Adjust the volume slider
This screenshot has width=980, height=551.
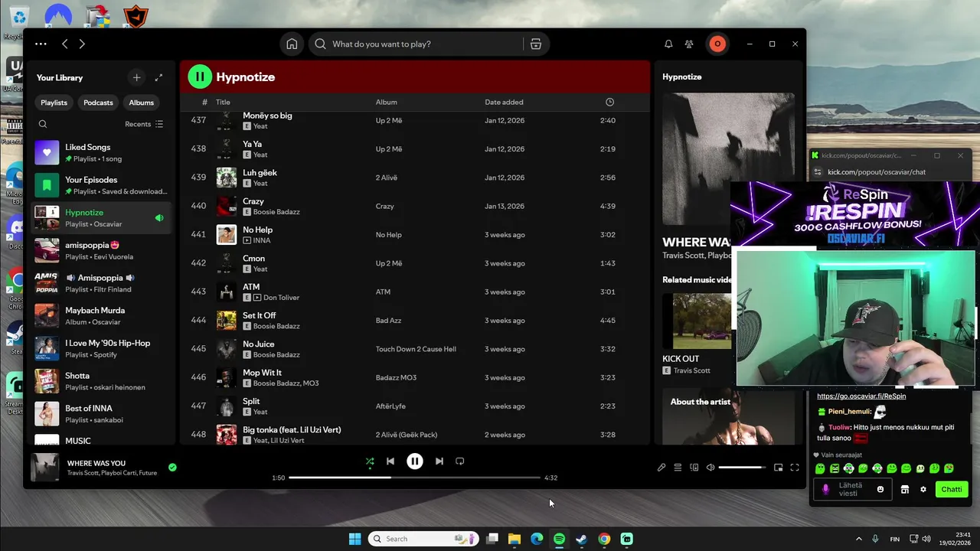(743, 468)
